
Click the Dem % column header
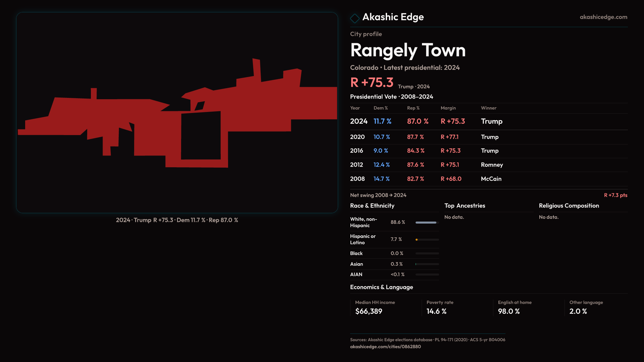pos(380,108)
